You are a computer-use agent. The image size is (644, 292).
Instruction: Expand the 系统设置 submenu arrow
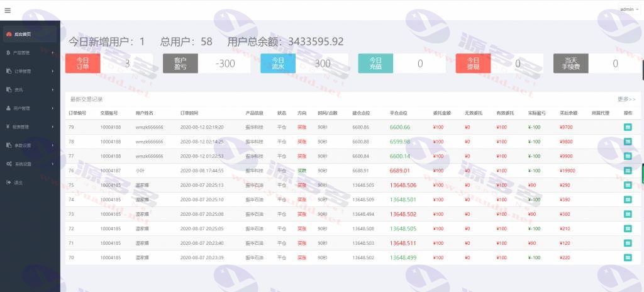tap(53, 164)
